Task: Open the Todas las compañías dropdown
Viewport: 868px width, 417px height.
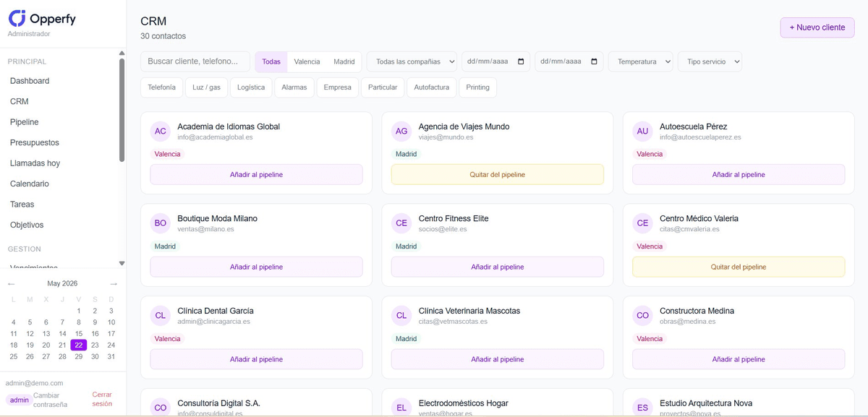Action: (x=412, y=61)
